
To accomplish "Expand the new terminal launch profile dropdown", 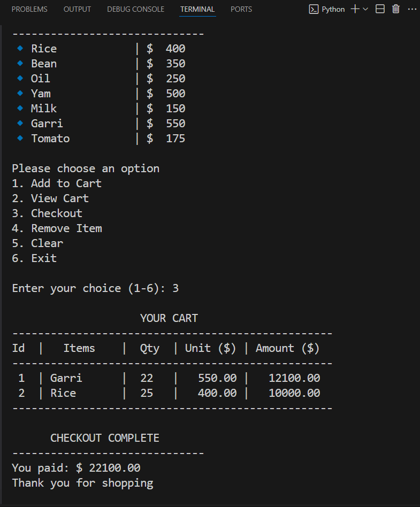I will (365, 9).
